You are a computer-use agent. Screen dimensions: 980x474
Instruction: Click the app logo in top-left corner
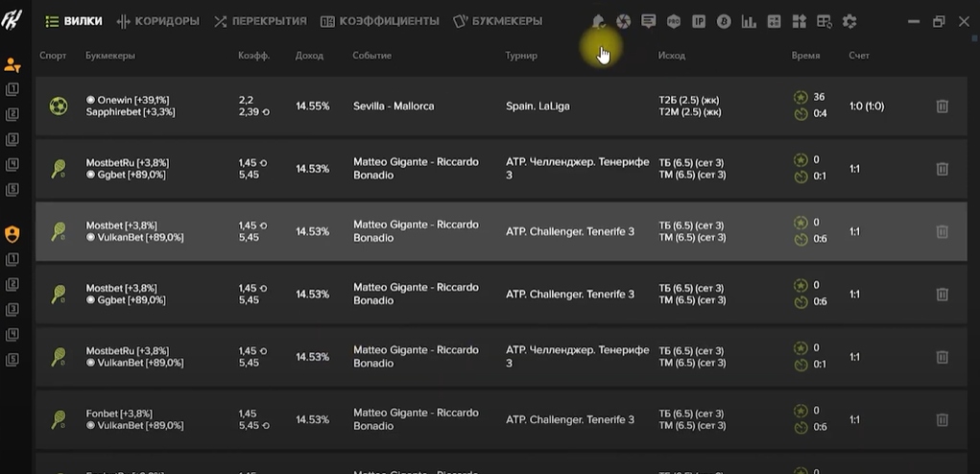(12, 21)
